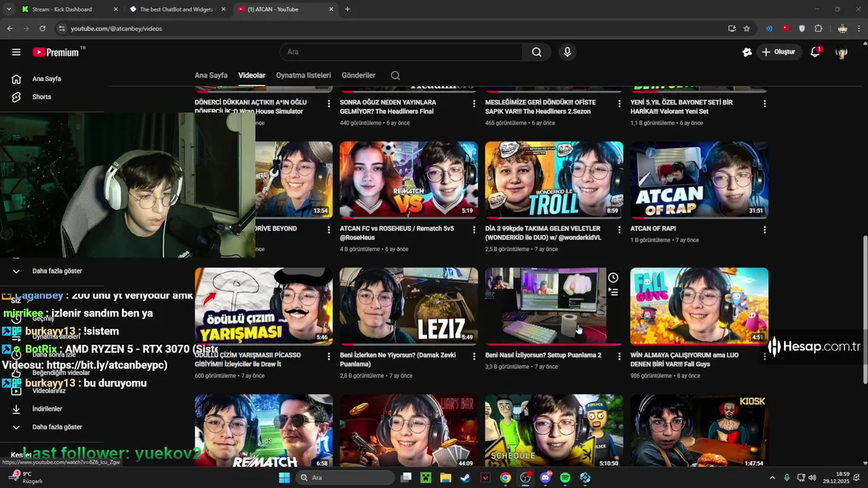Open Valorant icon in taskbar
The height and width of the screenshot is (488, 868).
(x=485, y=478)
